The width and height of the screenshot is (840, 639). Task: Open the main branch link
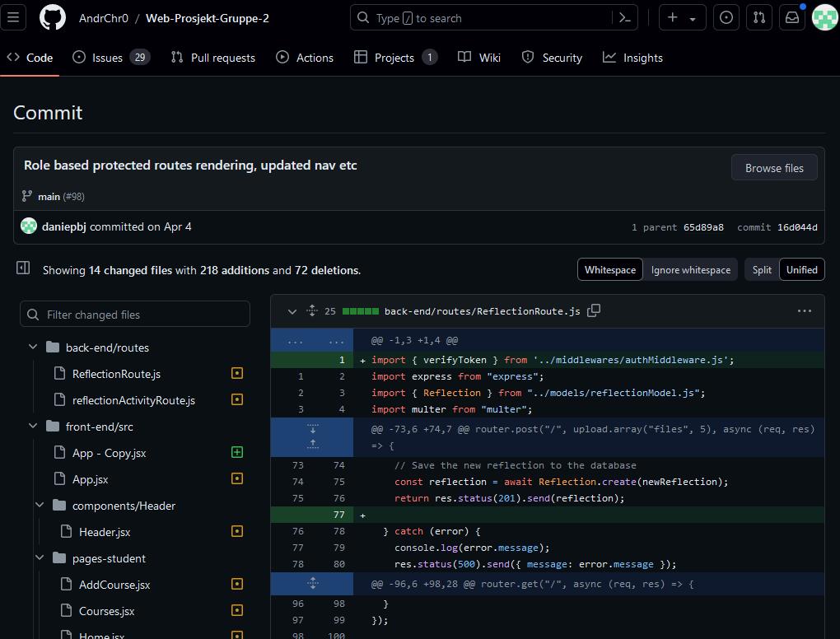[49, 197]
